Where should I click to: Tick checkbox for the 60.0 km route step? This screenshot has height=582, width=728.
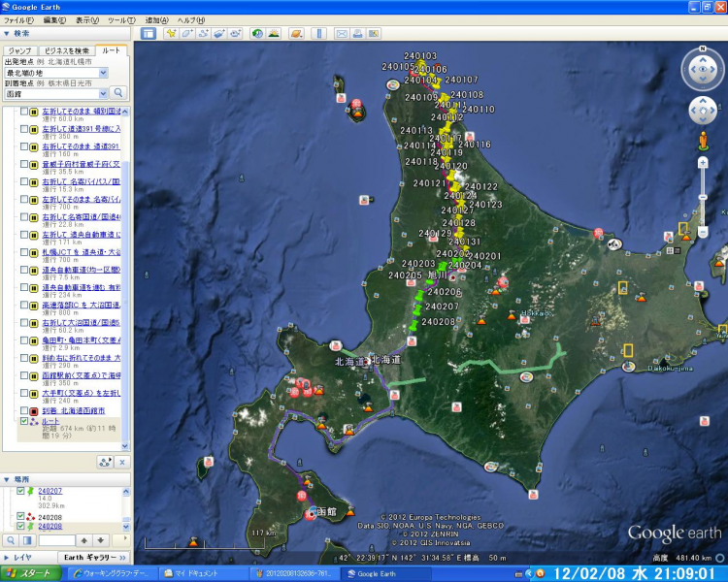[24, 112]
